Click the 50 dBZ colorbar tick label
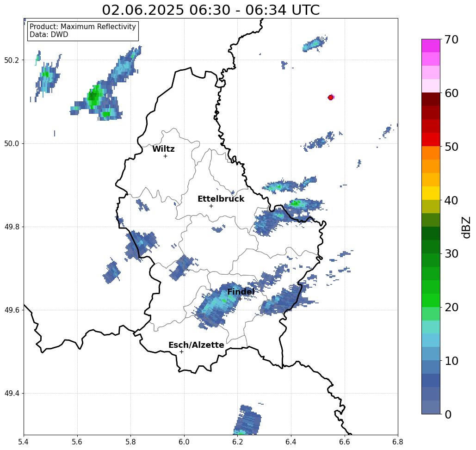Image resolution: width=476 pixels, height=450 pixels. 451,147
